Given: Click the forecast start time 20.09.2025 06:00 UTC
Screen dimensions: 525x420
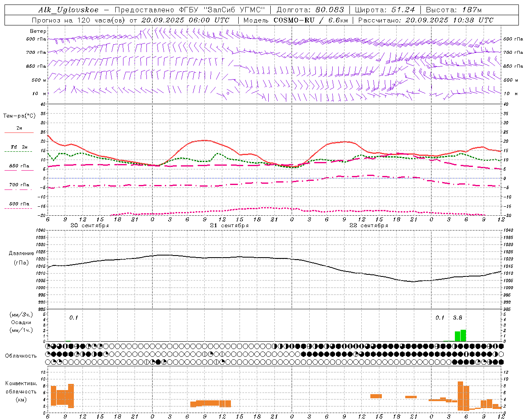Looking at the screenshot, I should click(x=185, y=20).
